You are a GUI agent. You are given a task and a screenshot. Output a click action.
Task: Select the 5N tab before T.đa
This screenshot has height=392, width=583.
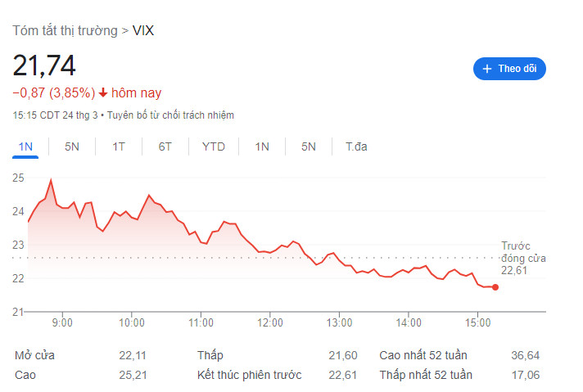(309, 146)
